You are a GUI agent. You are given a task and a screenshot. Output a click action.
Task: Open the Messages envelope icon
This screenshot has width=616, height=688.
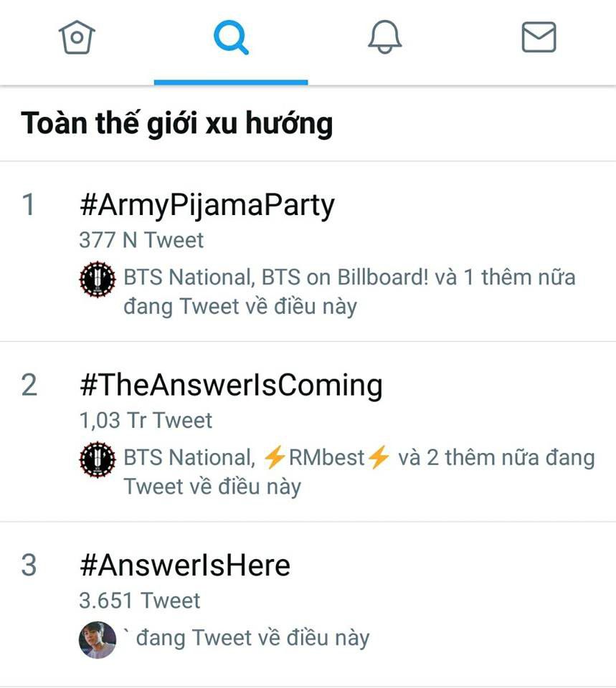[539, 37]
